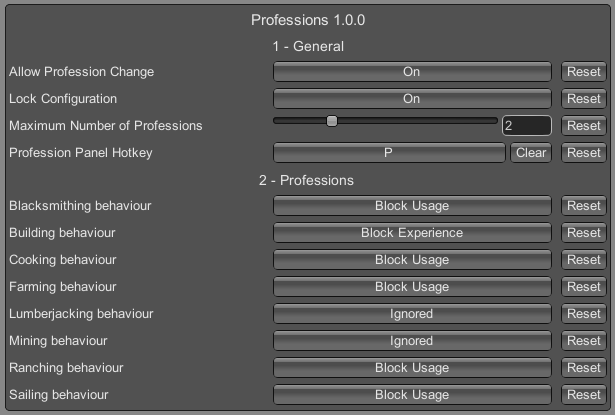The image size is (615, 415).
Task: Focus the Maximum Number of Professions value field
Action: (527, 126)
